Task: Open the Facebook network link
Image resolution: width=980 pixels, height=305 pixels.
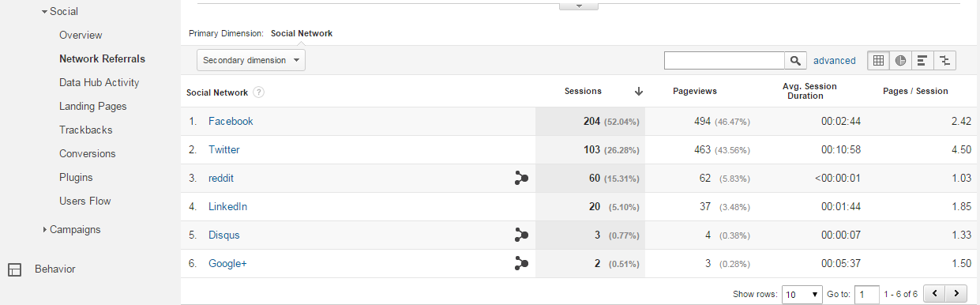Action: pos(231,122)
